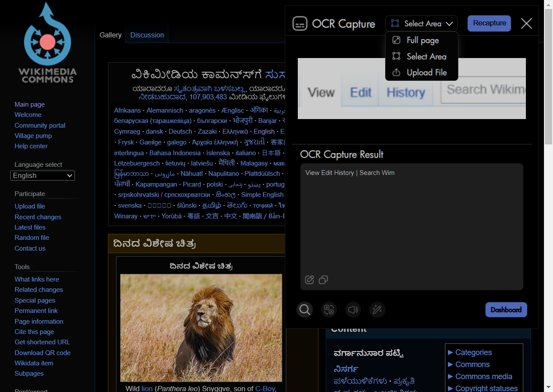Click the lion link in image caption
Viewport: 553px width, 392px height.
(x=147, y=389)
